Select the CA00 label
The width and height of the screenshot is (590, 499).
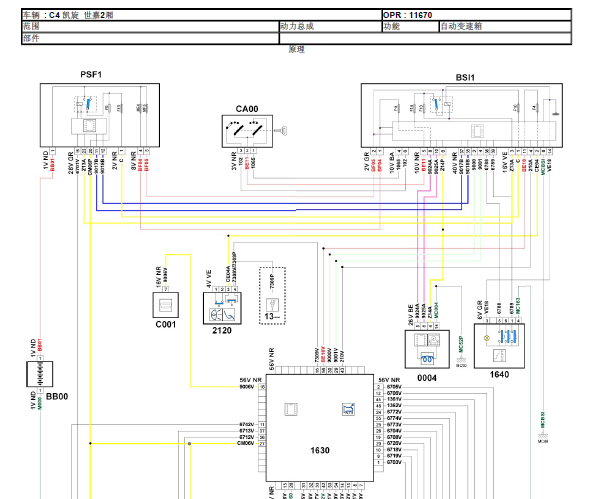pos(247,109)
